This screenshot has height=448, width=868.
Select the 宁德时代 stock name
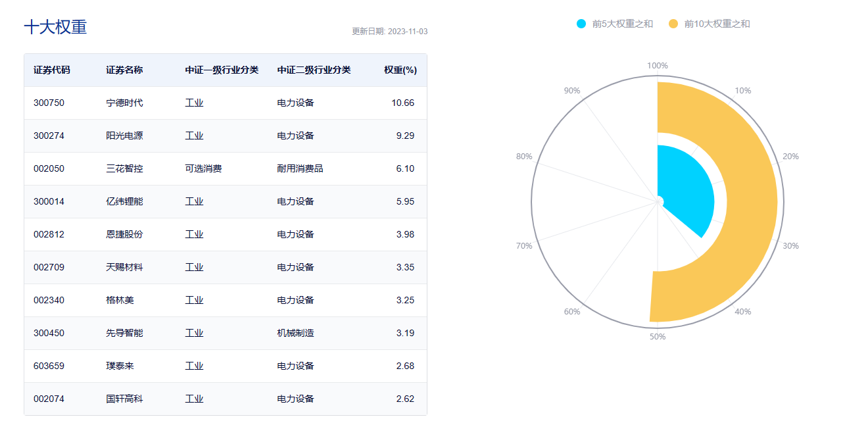pos(124,103)
